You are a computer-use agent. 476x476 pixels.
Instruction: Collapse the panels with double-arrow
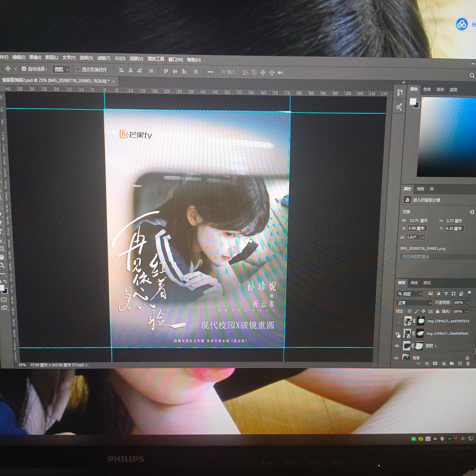point(404,82)
